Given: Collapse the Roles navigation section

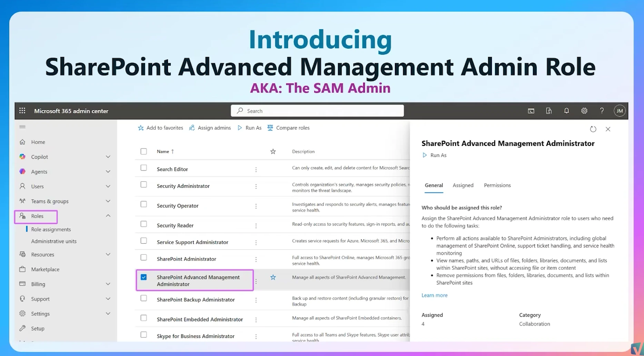Looking at the screenshot, I should coord(108,216).
